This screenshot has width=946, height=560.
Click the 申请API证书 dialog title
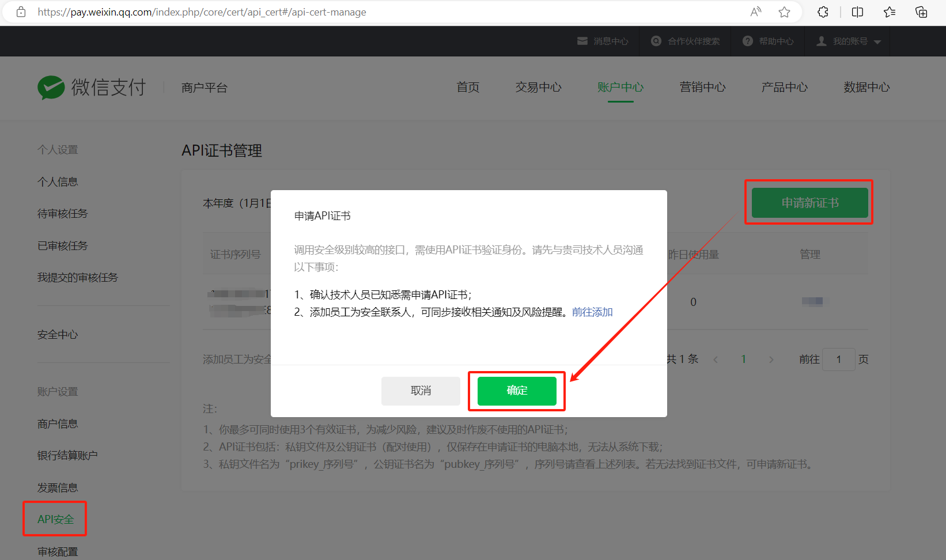point(323,216)
